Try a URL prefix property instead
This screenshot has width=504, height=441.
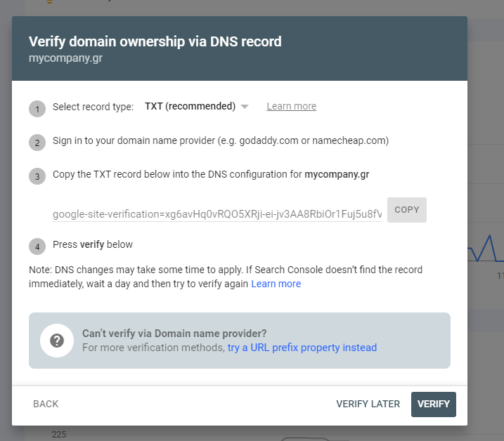coord(302,348)
